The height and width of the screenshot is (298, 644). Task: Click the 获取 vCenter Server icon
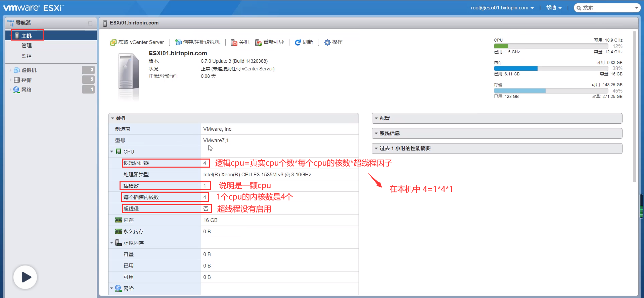click(x=113, y=43)
